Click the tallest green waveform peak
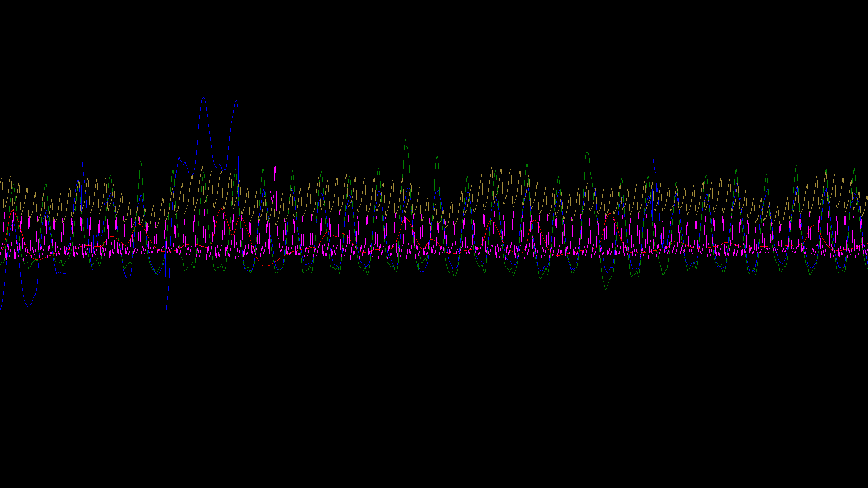Image resolution: width=868 pixels, height=488 pixels. [x=405, y=141]
